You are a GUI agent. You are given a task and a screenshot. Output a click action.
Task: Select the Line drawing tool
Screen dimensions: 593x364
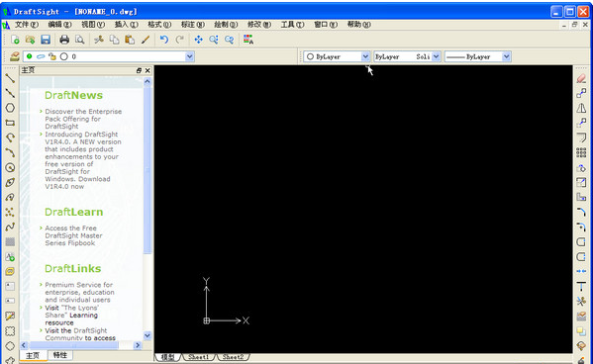(x=10, y=78)
